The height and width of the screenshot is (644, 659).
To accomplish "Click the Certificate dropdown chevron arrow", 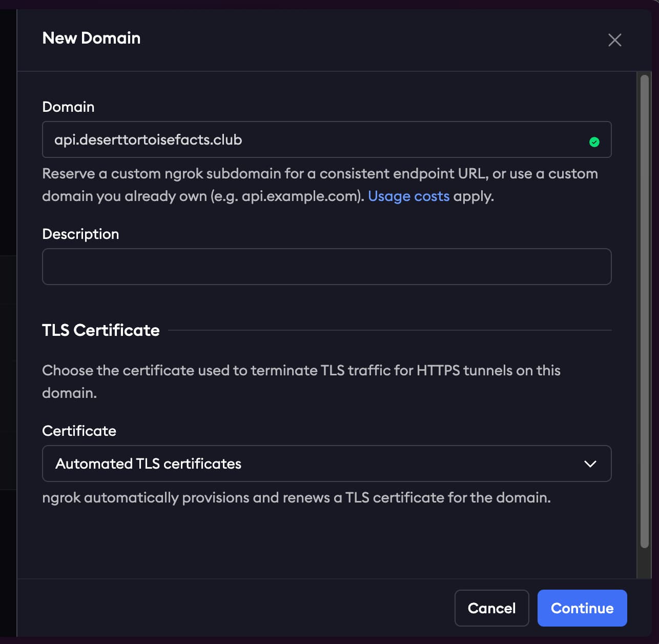I will pos(590,464).
